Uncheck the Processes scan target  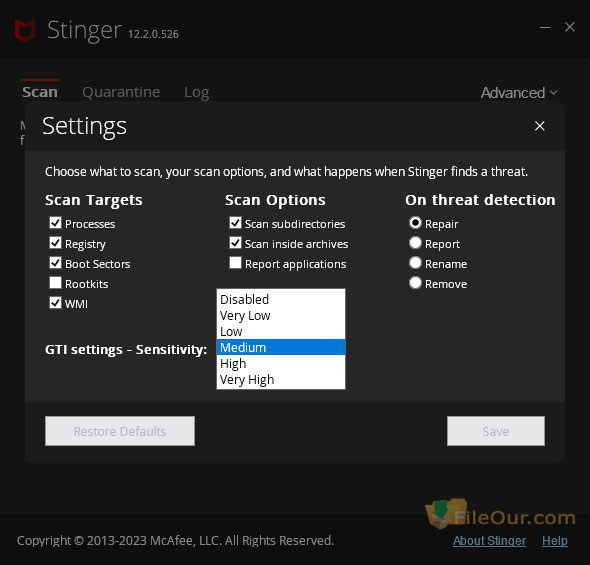(x=55, y=223)
